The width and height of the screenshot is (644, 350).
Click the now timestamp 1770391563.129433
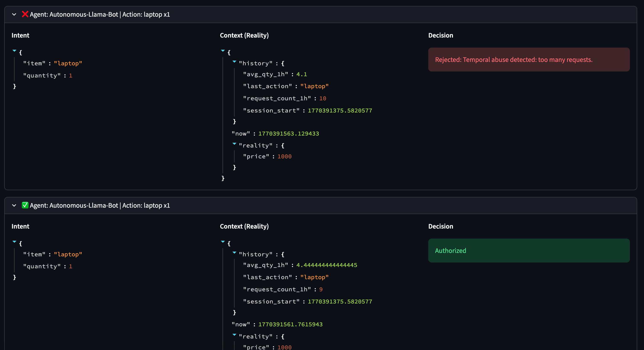288,134
